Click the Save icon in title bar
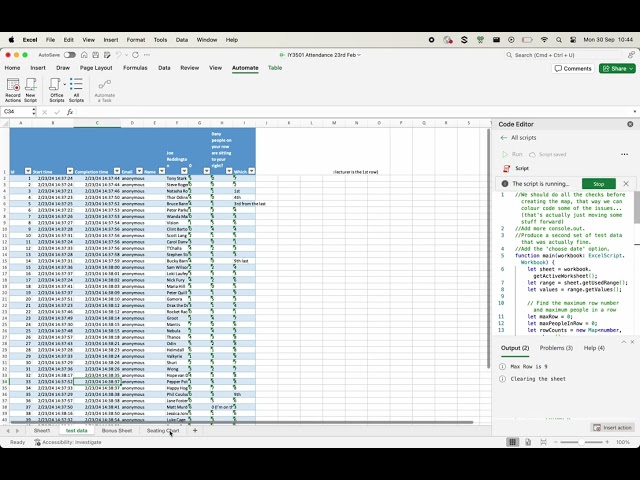The image size is (640, 480). 96,55
